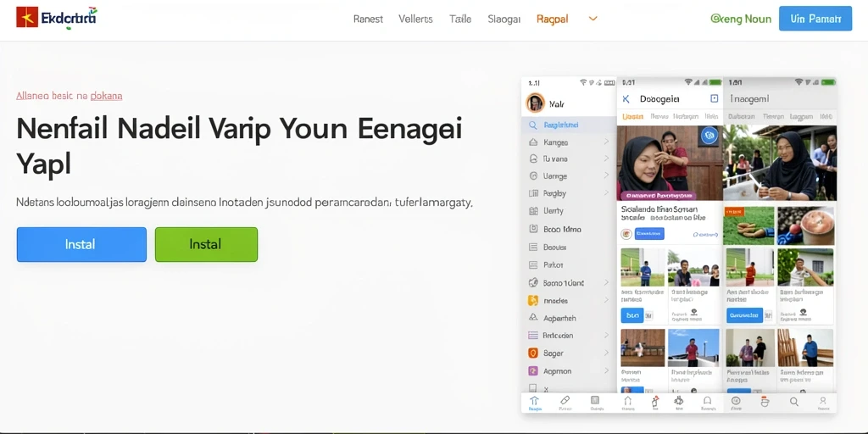
Task: Click the Ekdortra logo in the header
Action: (x=56, y=18)
